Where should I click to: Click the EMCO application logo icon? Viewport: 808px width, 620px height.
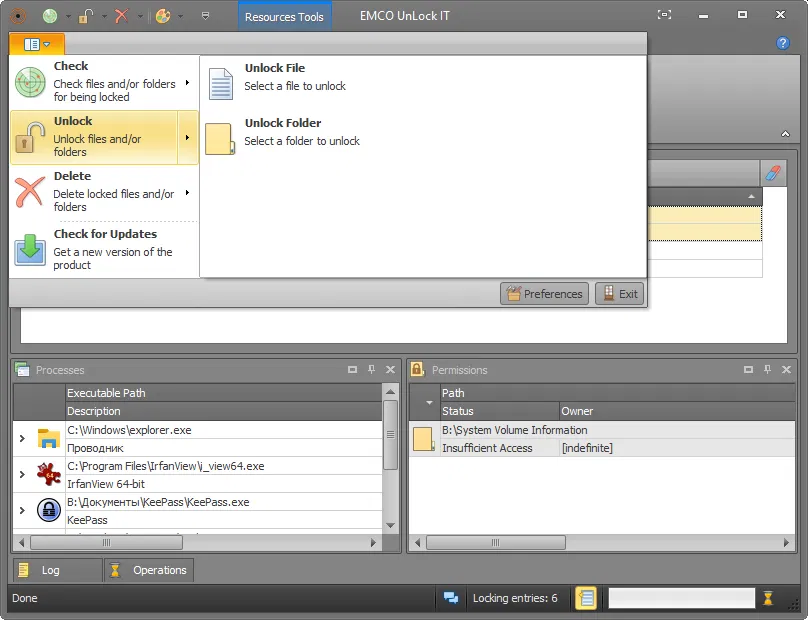(x=18, y=16)
